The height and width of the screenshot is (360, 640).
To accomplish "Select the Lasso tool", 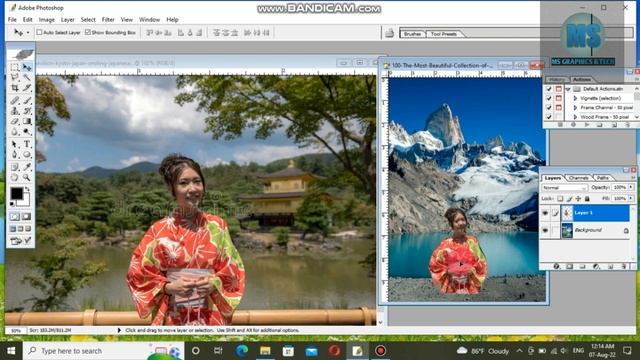I will [15, 77].
